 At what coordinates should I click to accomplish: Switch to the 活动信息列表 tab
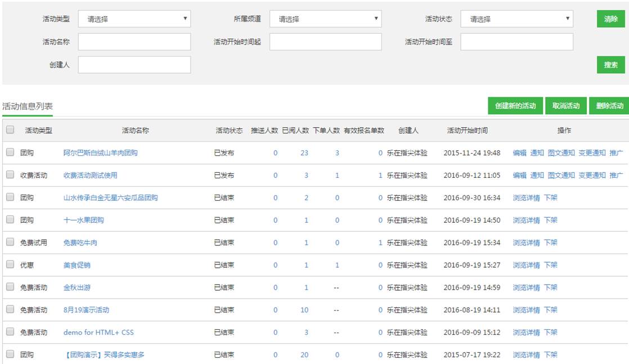pos(27,106)
